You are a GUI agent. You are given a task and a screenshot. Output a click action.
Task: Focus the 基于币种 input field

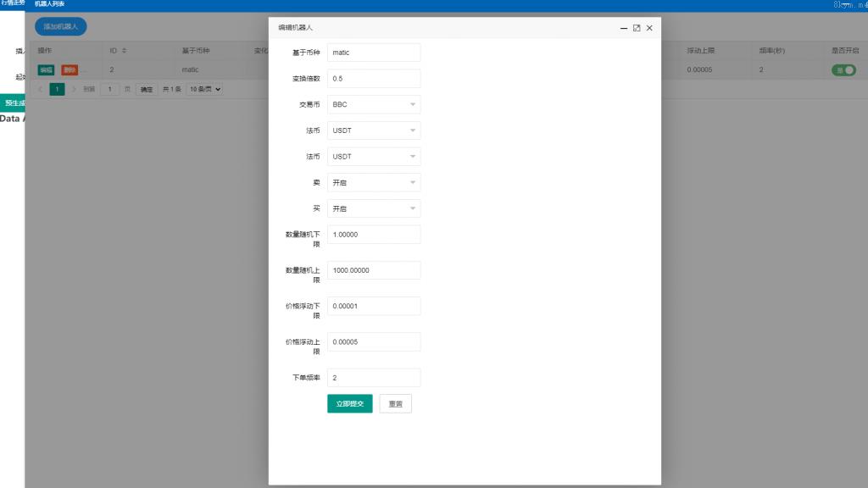click(x=374, y=53)
